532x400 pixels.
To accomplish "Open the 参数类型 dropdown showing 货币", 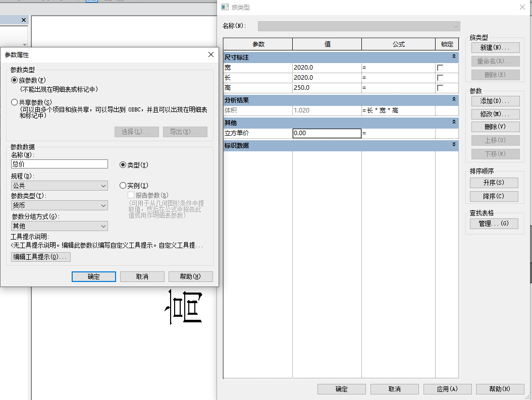I will [x=60, y=205].
